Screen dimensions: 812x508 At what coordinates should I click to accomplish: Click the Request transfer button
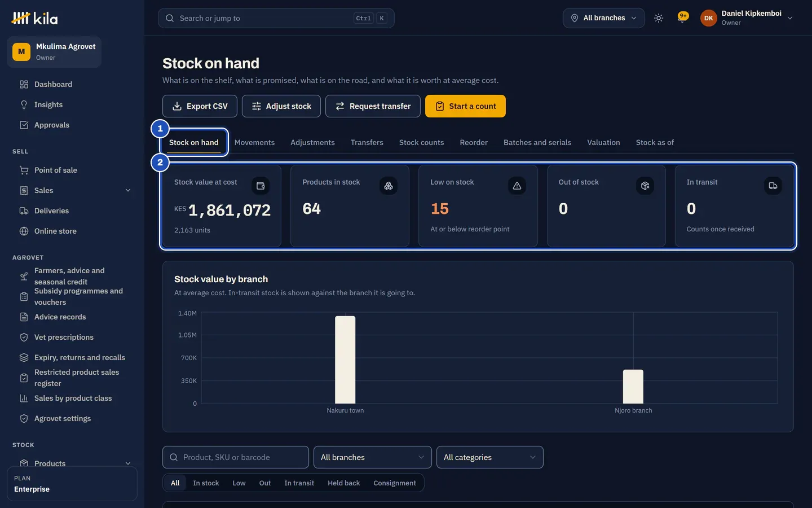click(x=373, y=106)
